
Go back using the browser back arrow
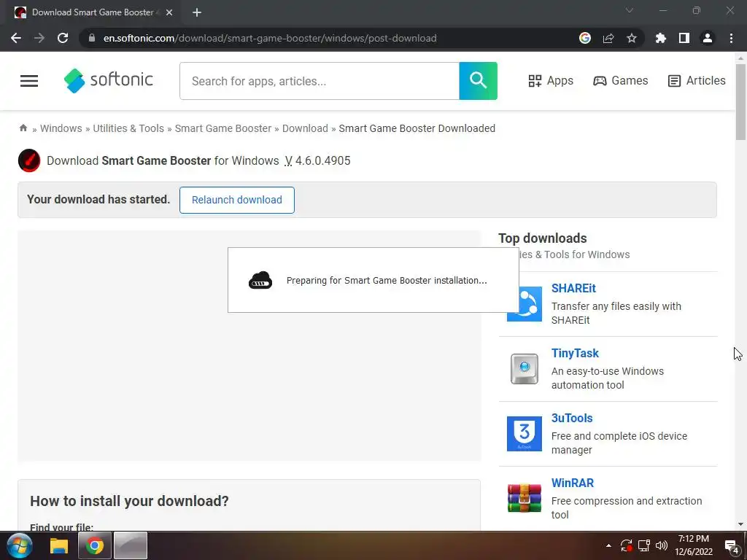tap(16, 38)
